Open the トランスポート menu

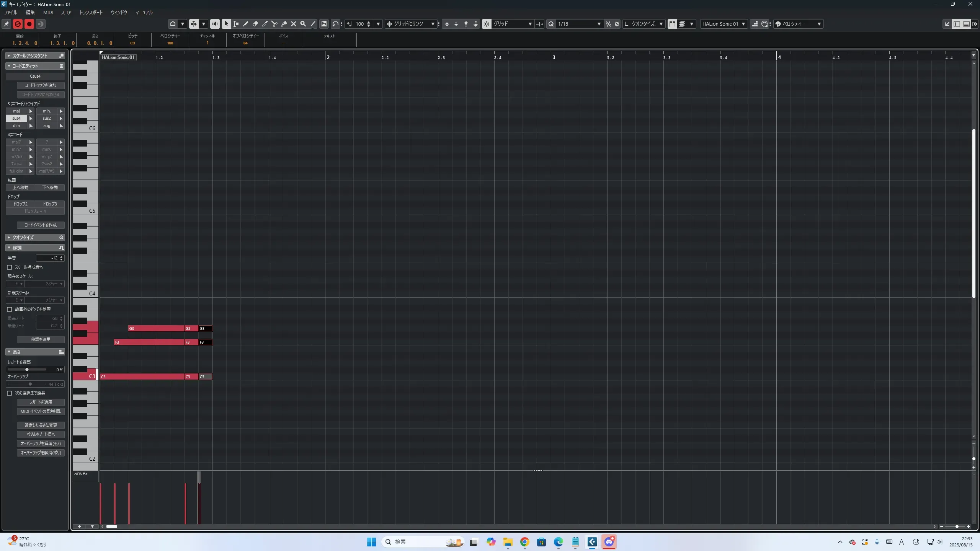click(91, 12)
